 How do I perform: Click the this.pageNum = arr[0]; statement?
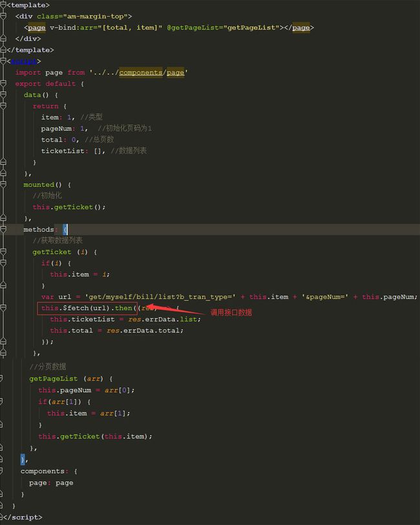87,390
